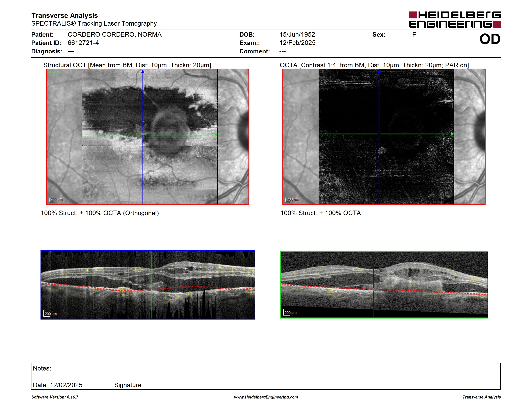Click the 'Signature:' field

[x=129, y=385]
